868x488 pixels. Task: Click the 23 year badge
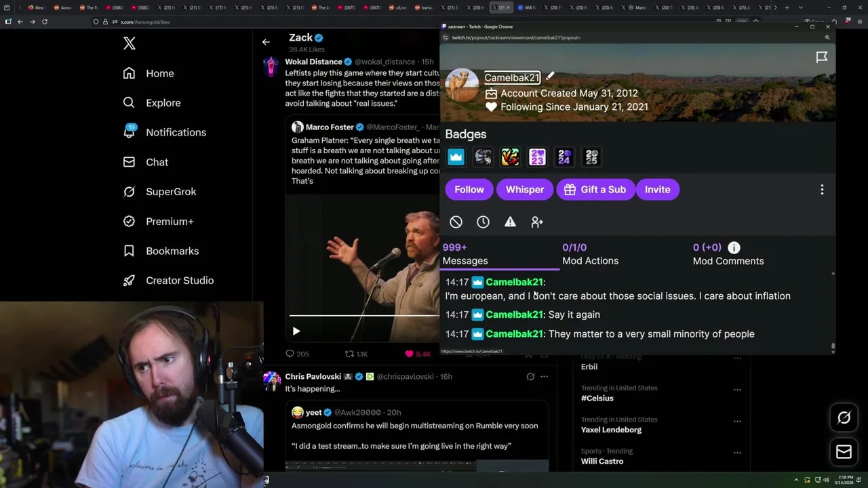click(537, 157)
